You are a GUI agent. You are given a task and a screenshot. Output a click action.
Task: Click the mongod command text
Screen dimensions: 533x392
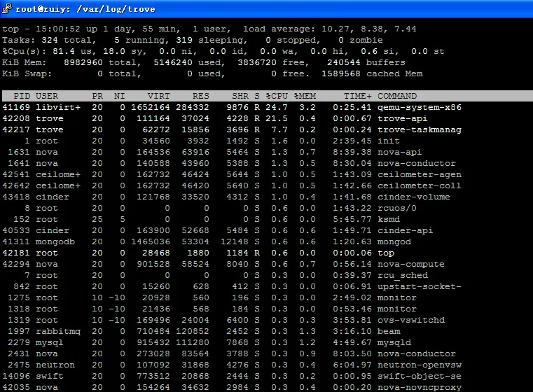(394, 242)
